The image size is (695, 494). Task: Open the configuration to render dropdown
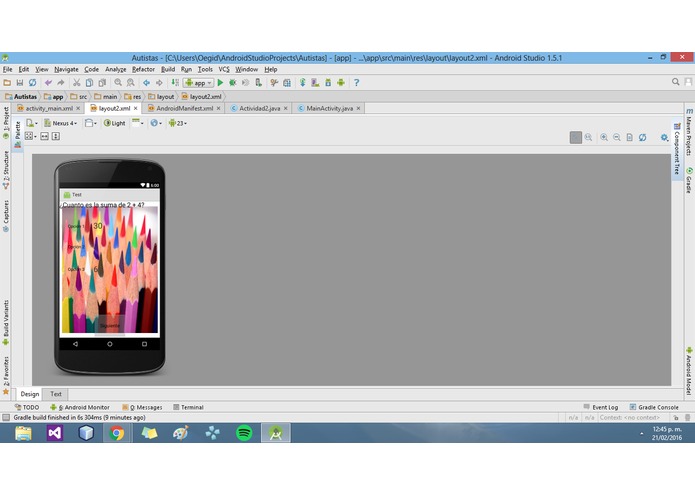pos(31,123)
